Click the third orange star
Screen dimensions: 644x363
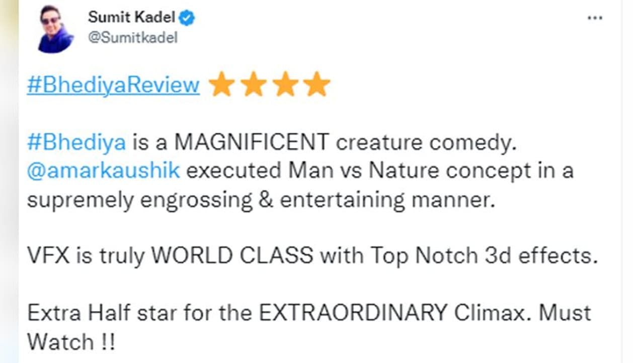point(285,84)
